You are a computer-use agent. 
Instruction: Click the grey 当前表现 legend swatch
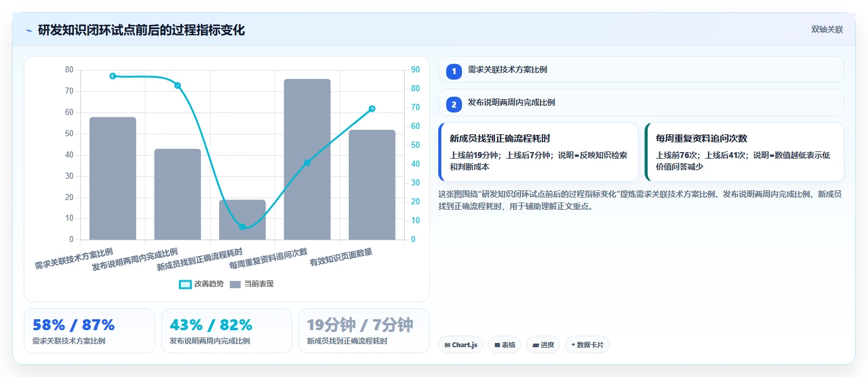pyautogui.click(x=236, y=284)
